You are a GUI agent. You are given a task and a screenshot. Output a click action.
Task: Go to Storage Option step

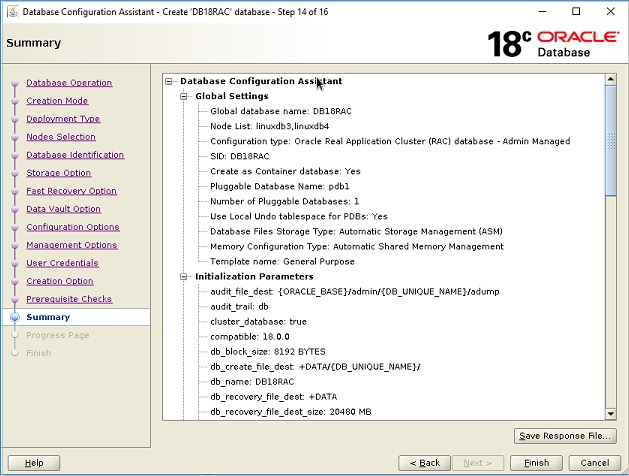(59, 173)
